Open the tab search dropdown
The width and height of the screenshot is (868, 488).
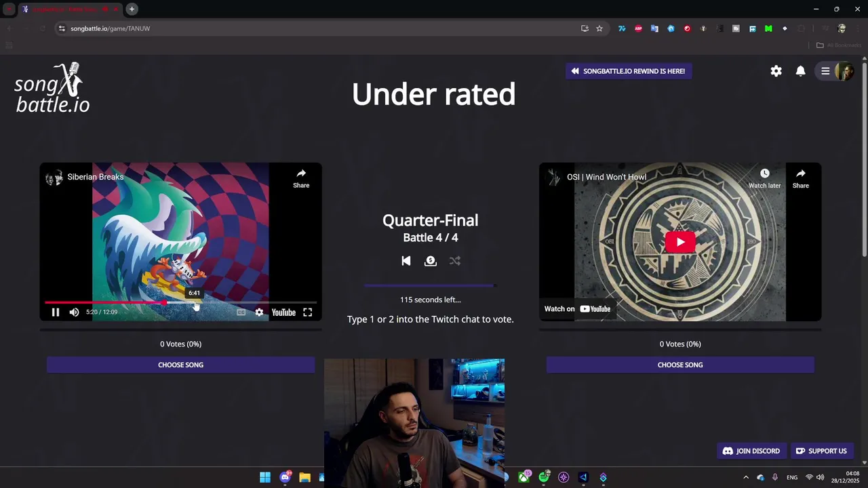[x=9, y=9]
